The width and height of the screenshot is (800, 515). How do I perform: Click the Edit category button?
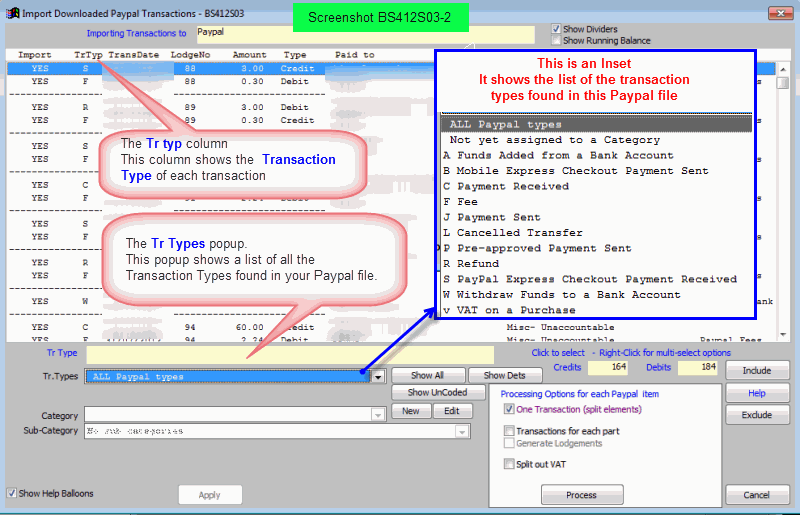tap(452, 411)
